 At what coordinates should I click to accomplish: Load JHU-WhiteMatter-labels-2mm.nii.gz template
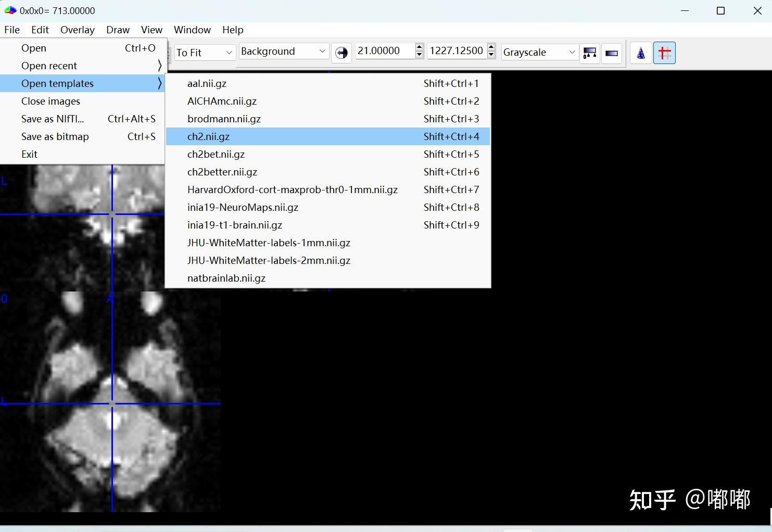[328, 260]
